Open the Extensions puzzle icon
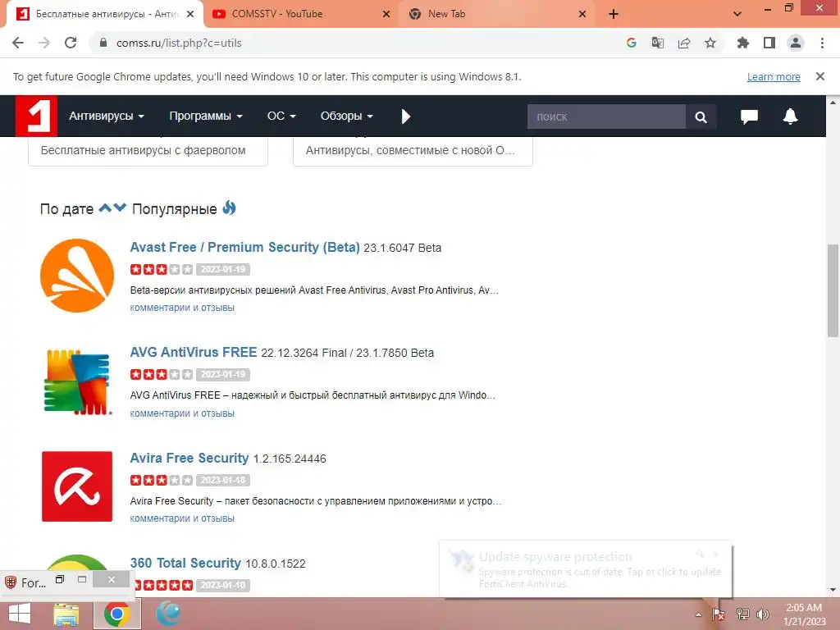Viewport: 840px width, 630px height. (742, 43)
